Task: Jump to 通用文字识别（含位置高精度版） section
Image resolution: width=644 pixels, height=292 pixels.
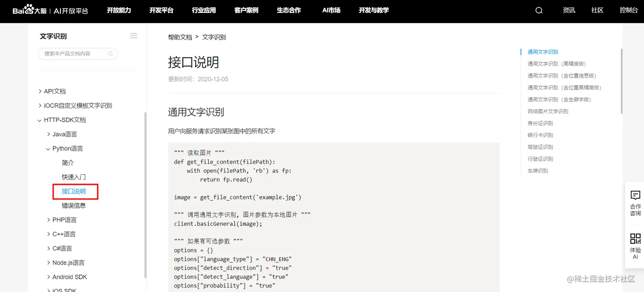Action: 564,88
